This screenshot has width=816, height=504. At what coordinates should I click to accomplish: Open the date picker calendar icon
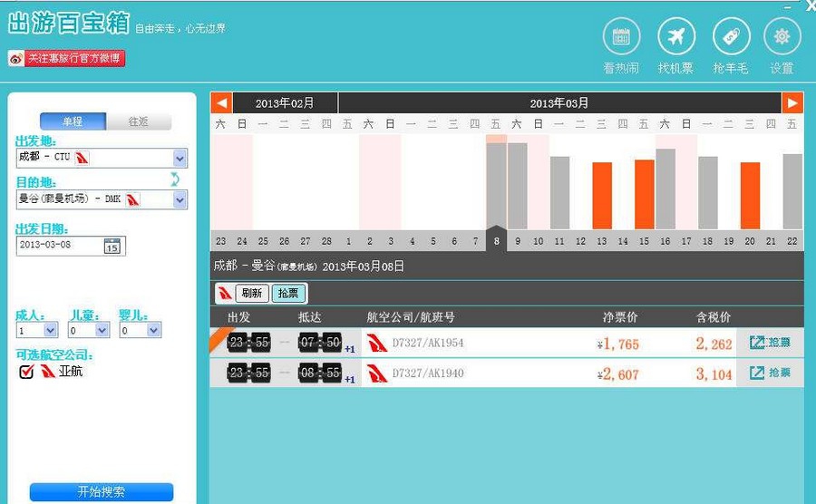coord(112,246)
